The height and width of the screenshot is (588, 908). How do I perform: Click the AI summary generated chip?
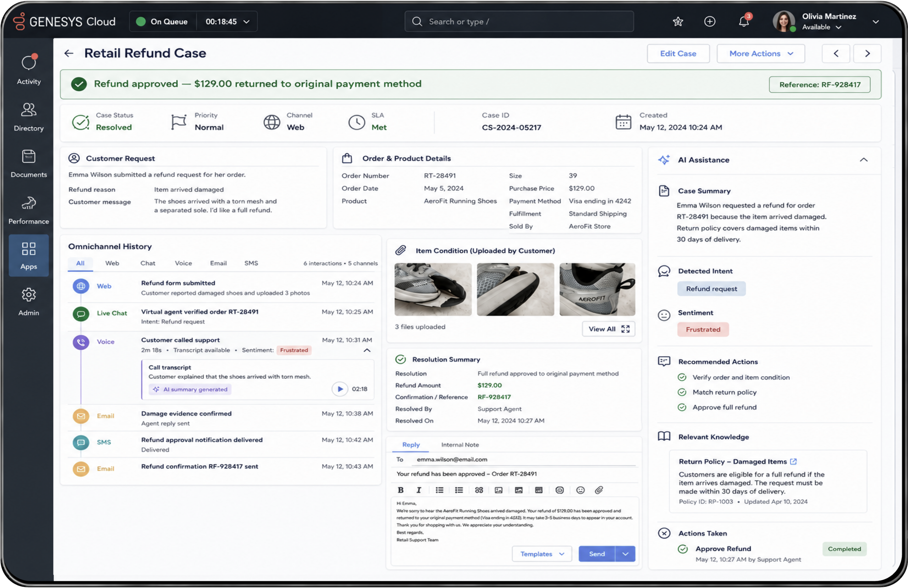(x=190, y=389)
